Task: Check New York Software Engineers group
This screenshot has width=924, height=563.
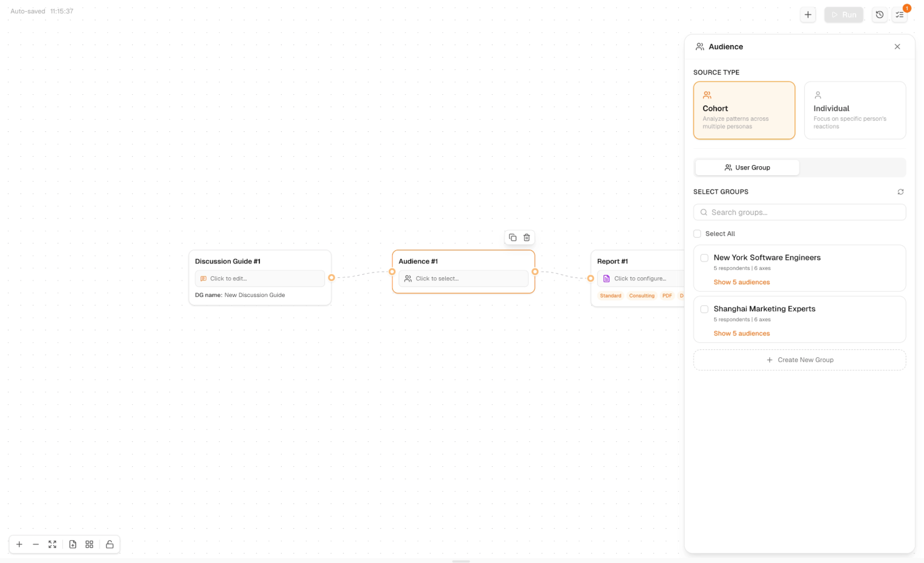Action: [704, 258]
